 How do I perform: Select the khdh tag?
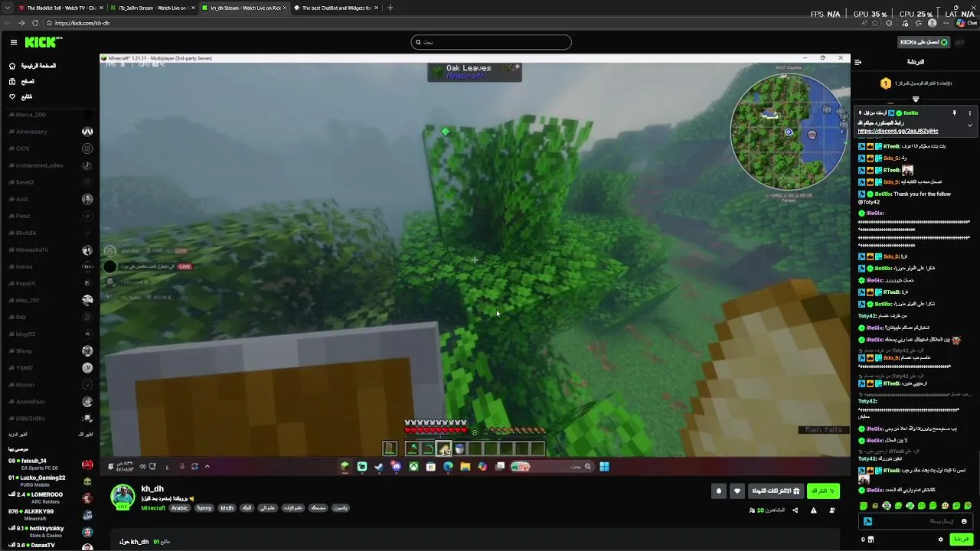[227, 508]
